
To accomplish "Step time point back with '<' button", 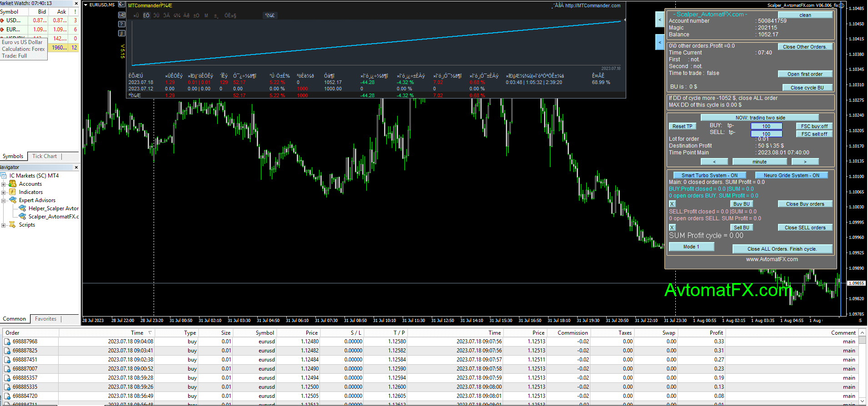I will 714,162.
